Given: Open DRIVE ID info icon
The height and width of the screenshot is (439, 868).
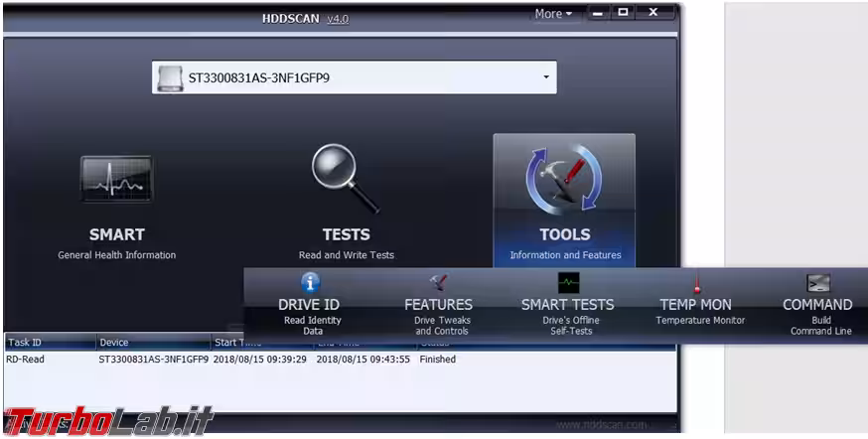Looking at the screenshot, I should pos(312,283).
